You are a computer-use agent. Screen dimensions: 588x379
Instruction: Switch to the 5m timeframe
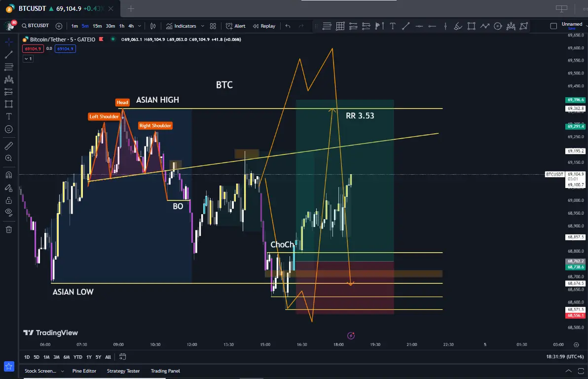(85, 26)
